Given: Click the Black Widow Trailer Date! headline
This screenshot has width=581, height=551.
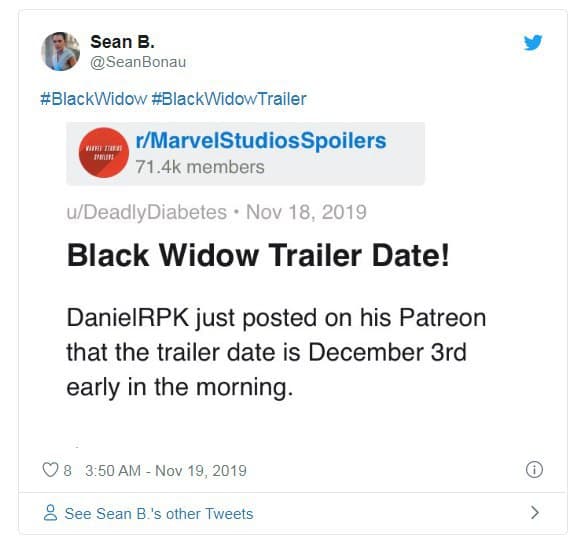Looking at the screenshot, I should (258, 255).
